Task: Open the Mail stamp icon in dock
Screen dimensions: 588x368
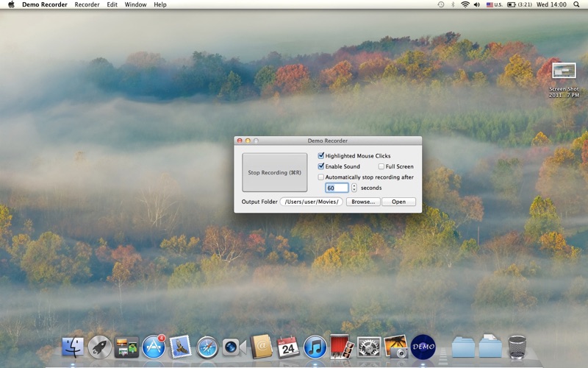Action: (180, 347)
